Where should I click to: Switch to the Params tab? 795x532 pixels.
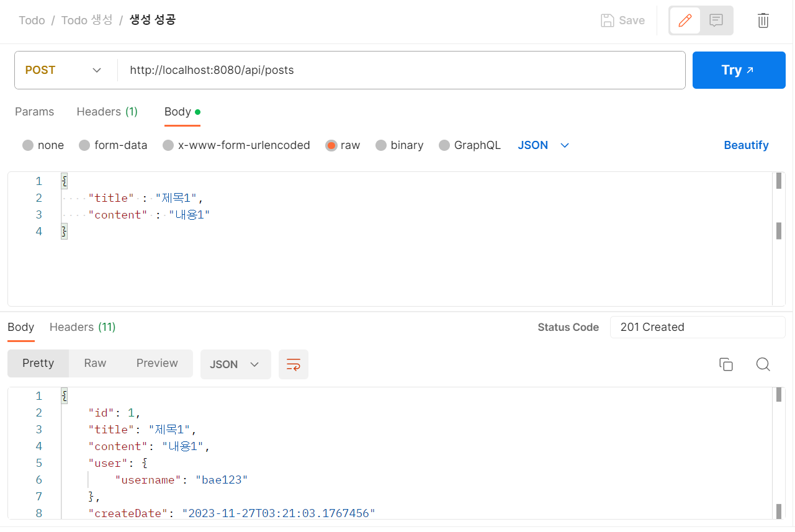point(34,112)
